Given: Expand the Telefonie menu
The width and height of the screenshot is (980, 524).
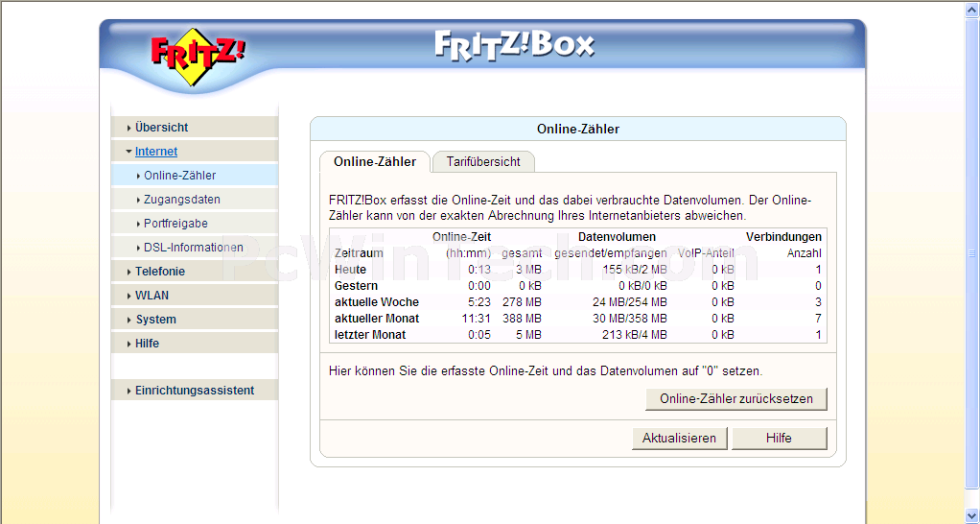Looking at the screenshot, I should pos(195,272).
